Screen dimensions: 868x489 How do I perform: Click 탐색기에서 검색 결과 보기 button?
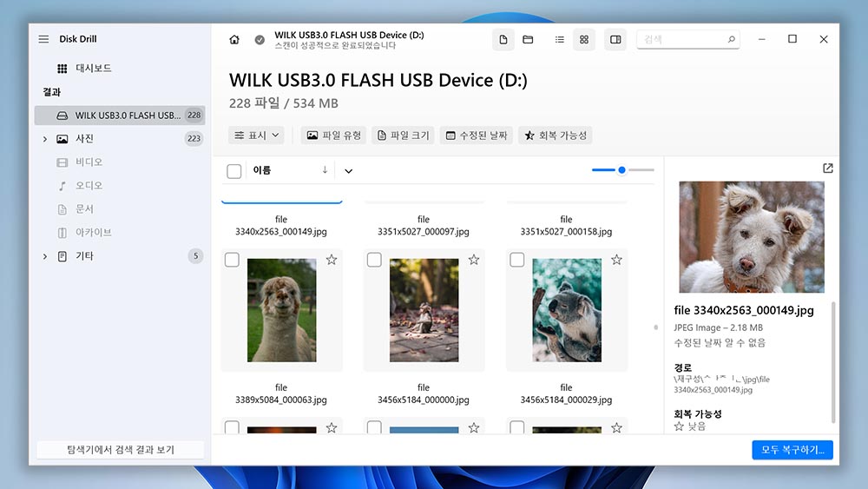tap(120, 450)
